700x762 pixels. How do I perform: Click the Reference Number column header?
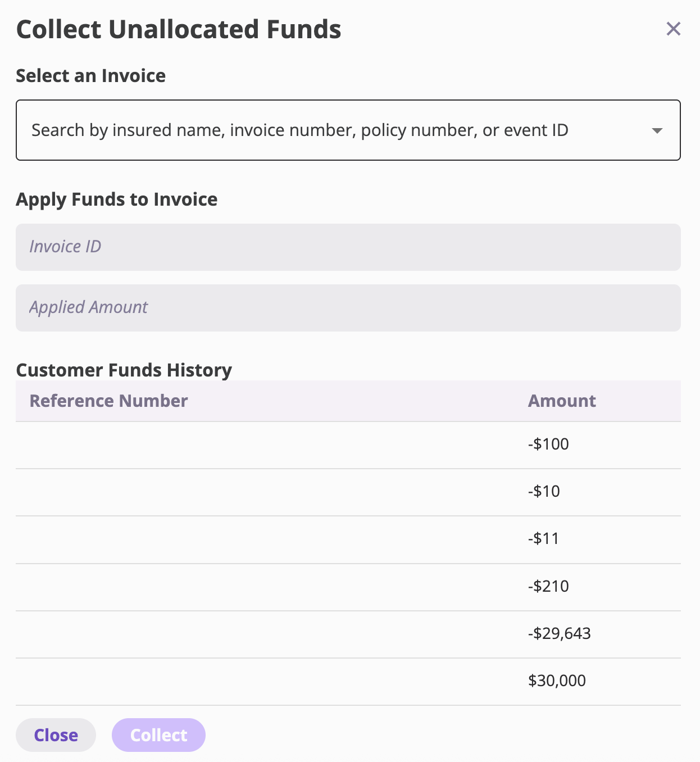pyautogui.click(x=108, y=401)
